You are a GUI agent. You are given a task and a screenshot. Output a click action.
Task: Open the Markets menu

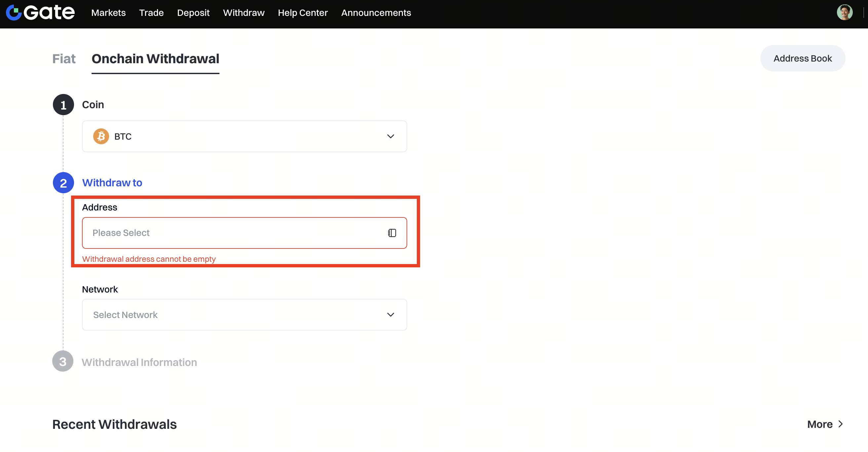108,13
